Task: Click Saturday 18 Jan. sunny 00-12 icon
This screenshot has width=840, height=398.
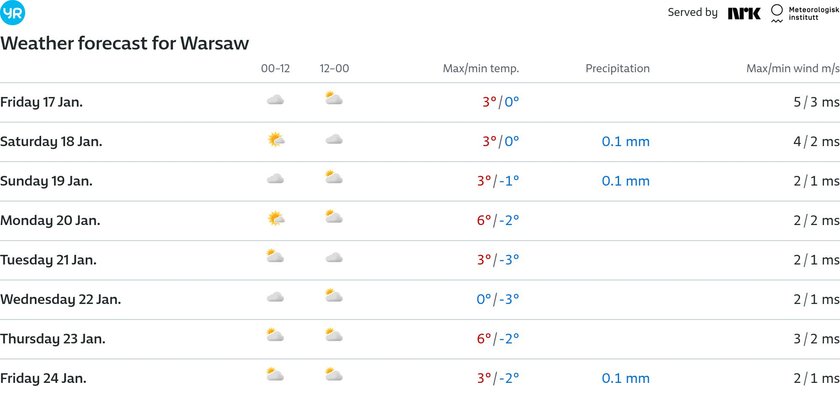Action: [x=276, y=140]
